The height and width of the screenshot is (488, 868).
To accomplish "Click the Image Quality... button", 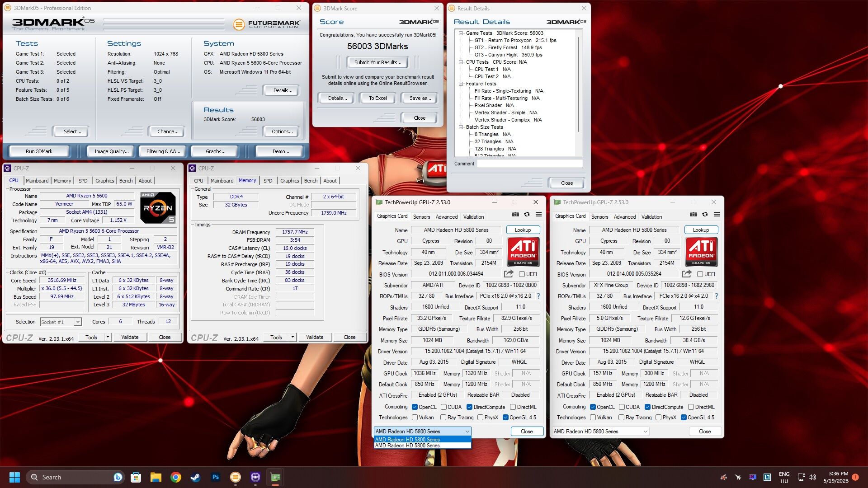I will point(111,151).
